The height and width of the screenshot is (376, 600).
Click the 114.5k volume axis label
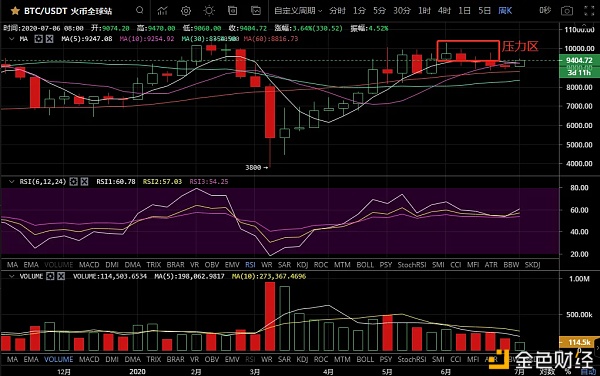[579, 342]
